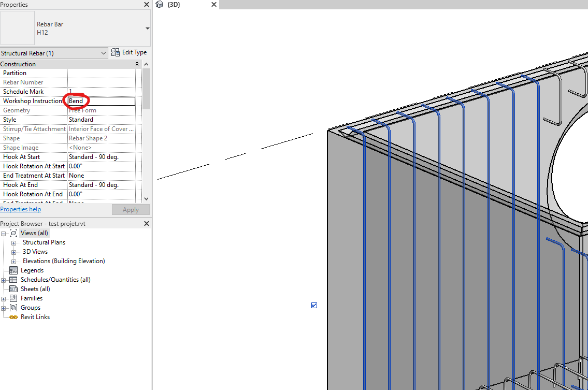Click the Revit Links chain icon
This screenshot has width=588, height=390.
(x=13, y=317)
